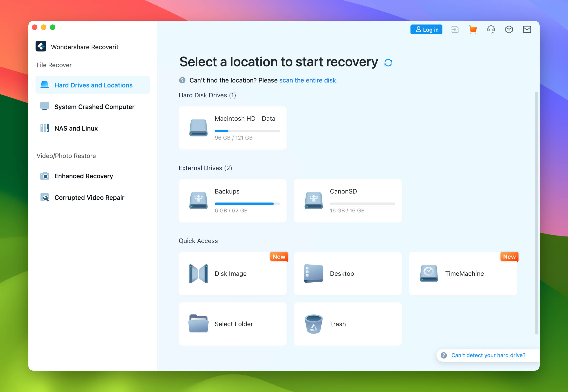The image size is (568, 392).
Task: Click the headset support icon
Action: [491, 29]
